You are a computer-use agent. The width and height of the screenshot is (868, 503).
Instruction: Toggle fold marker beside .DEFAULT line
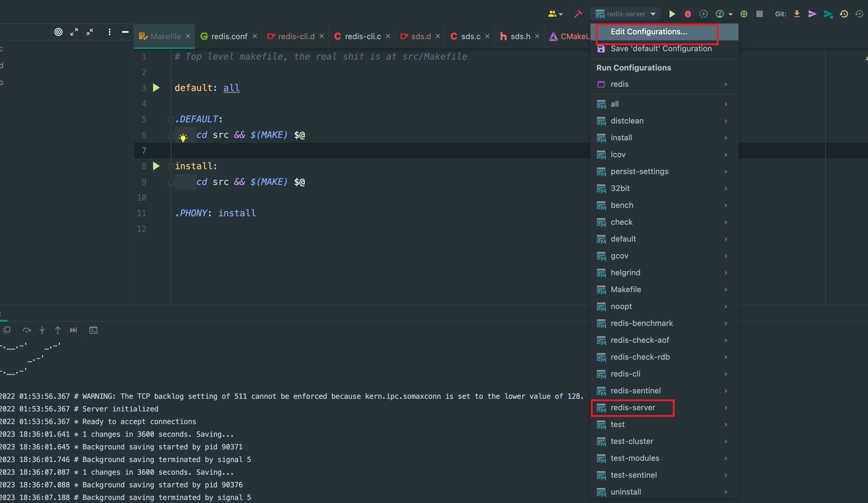[x=170, y=120]
